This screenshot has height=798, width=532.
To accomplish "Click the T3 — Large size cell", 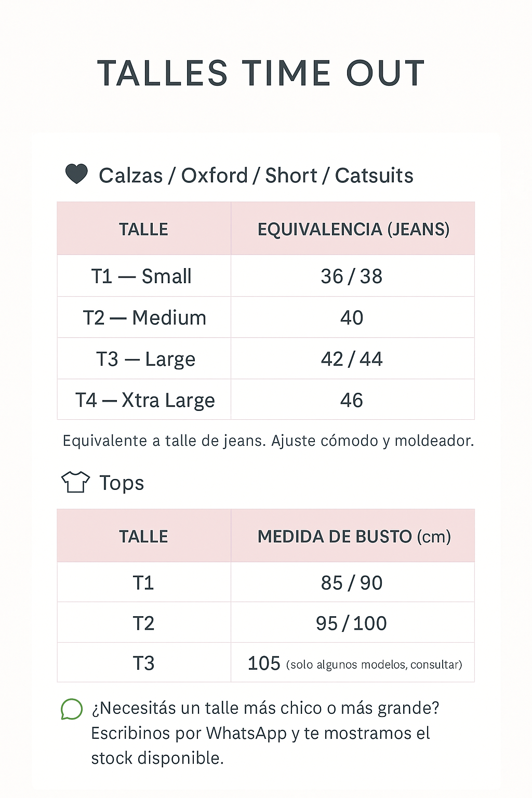I will [x=145, y=359].
